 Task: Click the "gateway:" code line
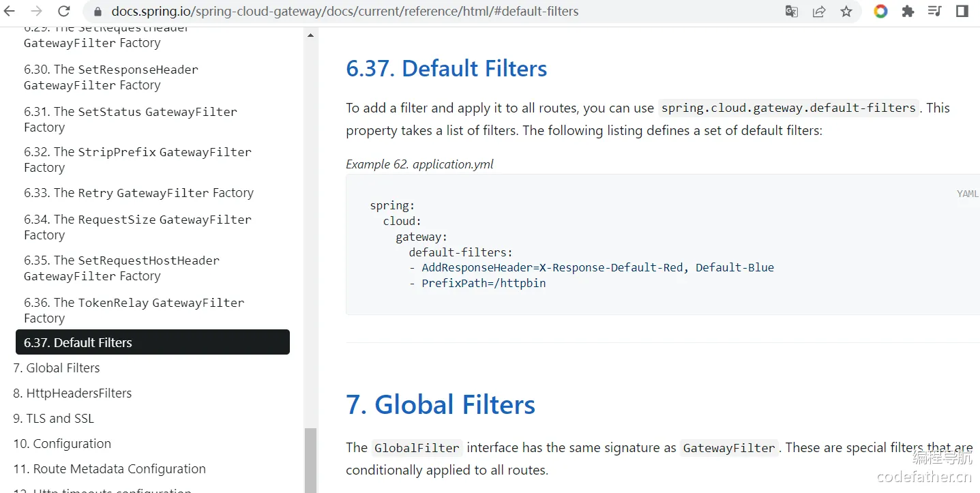pos(421,237)
